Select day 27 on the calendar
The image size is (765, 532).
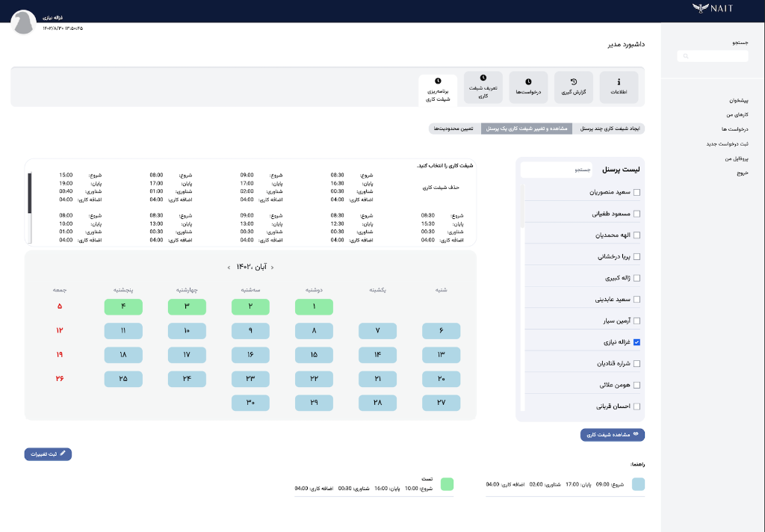point(441,403)
